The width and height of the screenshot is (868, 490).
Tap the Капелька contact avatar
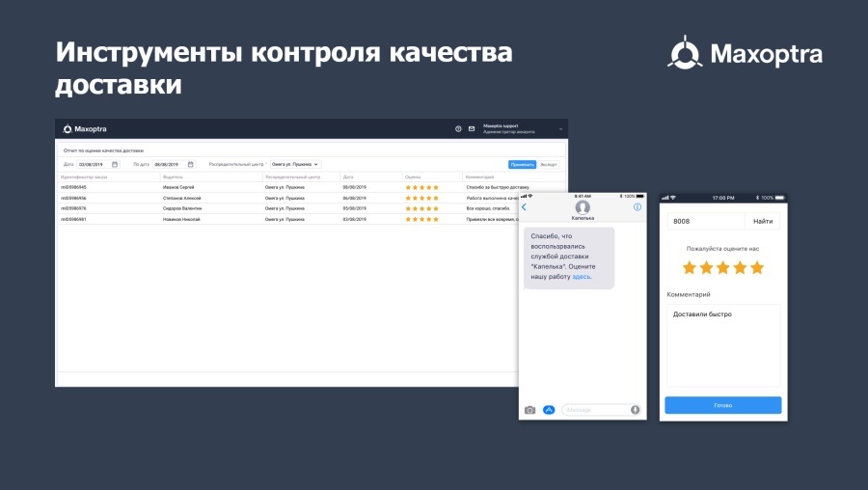(583, 207)
